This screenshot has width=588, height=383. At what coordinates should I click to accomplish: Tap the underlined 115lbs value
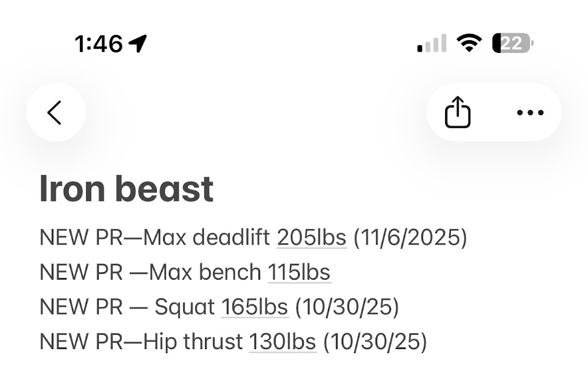pos(299,272)
